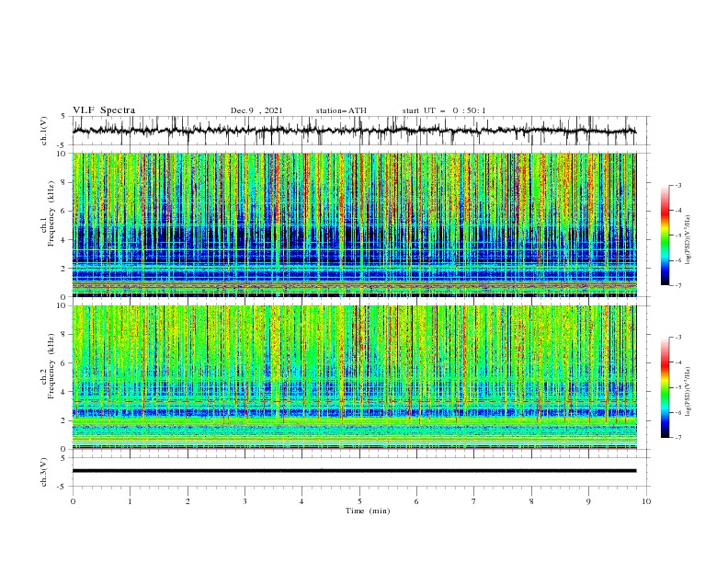Click the "2" kHz tick on ch.2 frequency axis

tap(63, 420)
